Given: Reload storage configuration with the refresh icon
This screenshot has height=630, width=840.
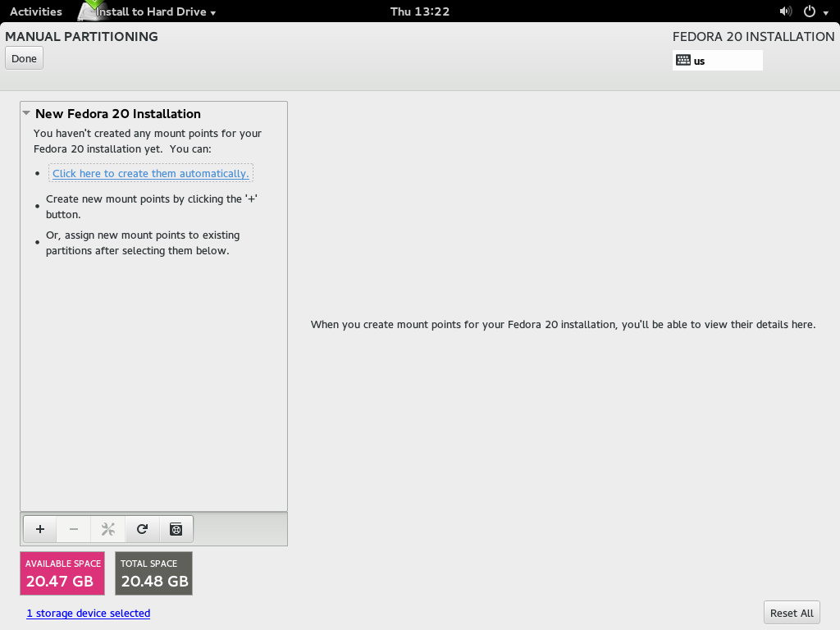Looking at the screenshot, I should click(x=142, y=529).
